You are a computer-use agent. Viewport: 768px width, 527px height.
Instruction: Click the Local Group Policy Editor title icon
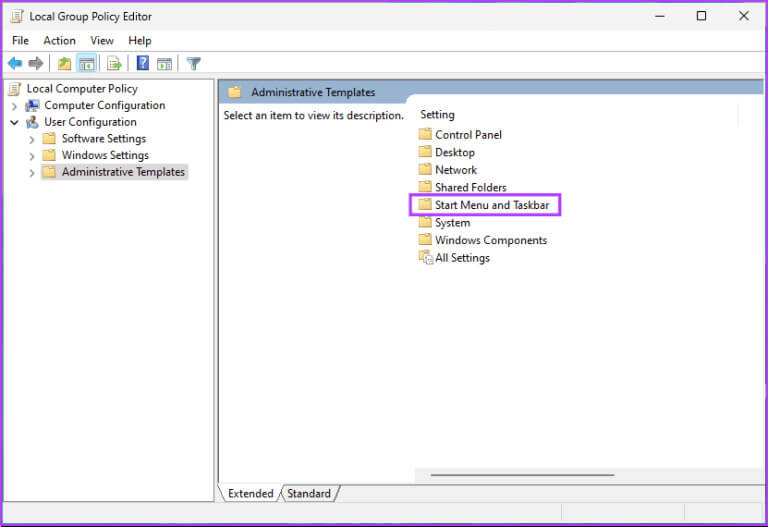[x=17, y=16]
